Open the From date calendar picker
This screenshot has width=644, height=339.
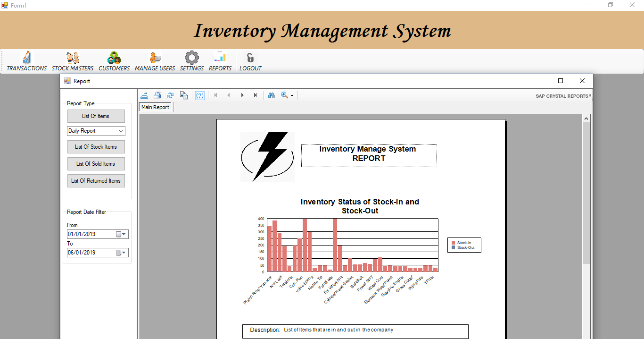[x=122, y=234]
